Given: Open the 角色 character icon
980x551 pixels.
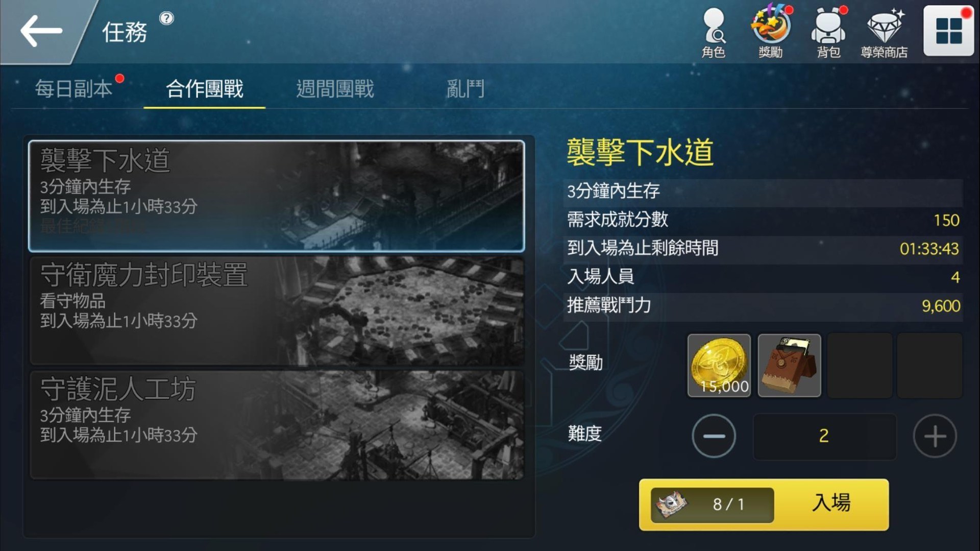Looking at the screenshot, I should pos(714,33).
